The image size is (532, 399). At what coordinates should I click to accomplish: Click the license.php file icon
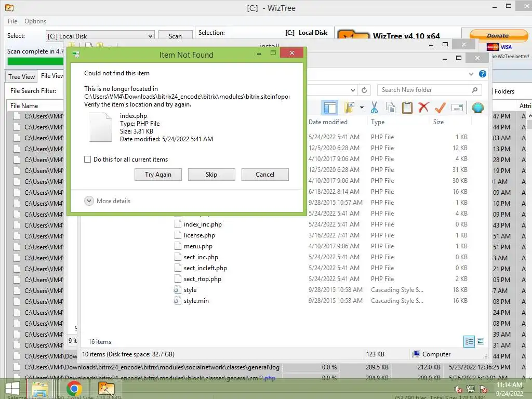(x=178, y=235)
